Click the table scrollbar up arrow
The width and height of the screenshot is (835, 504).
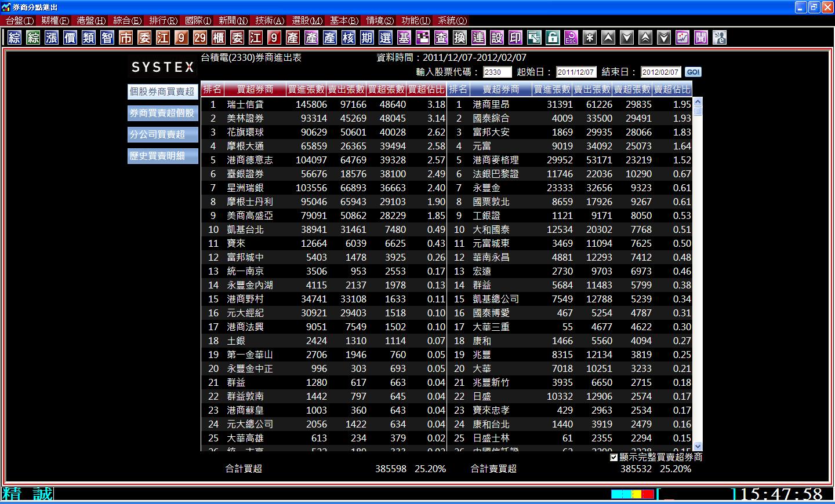(698, 102)
